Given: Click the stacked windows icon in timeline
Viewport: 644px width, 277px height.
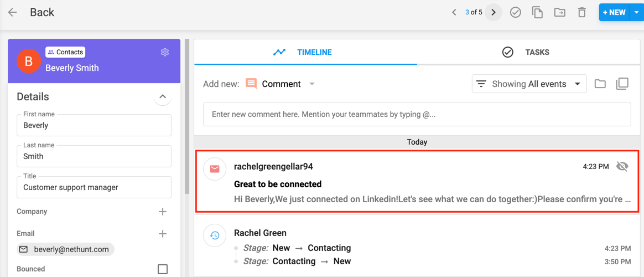Looking at the screenshot, I should pos(622,84).
